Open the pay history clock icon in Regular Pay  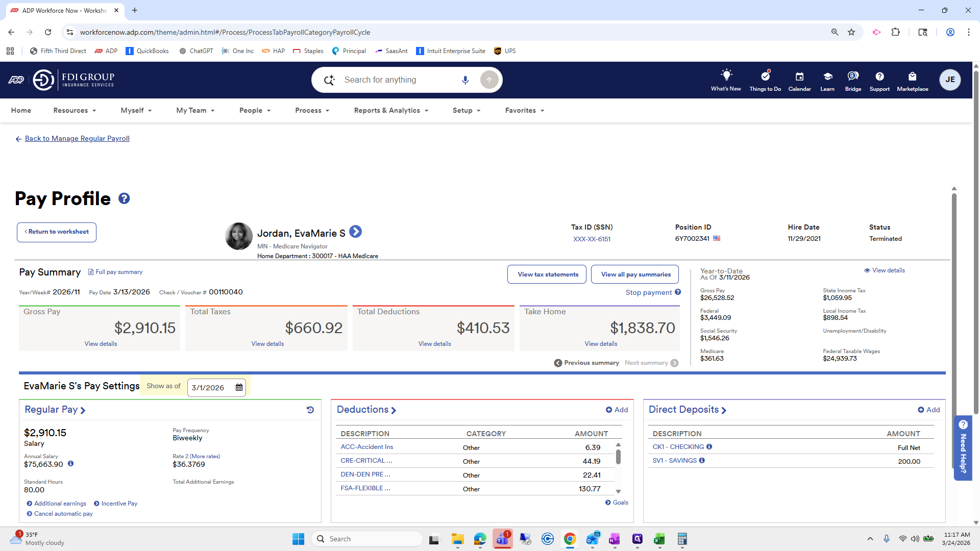coord(310,410)
